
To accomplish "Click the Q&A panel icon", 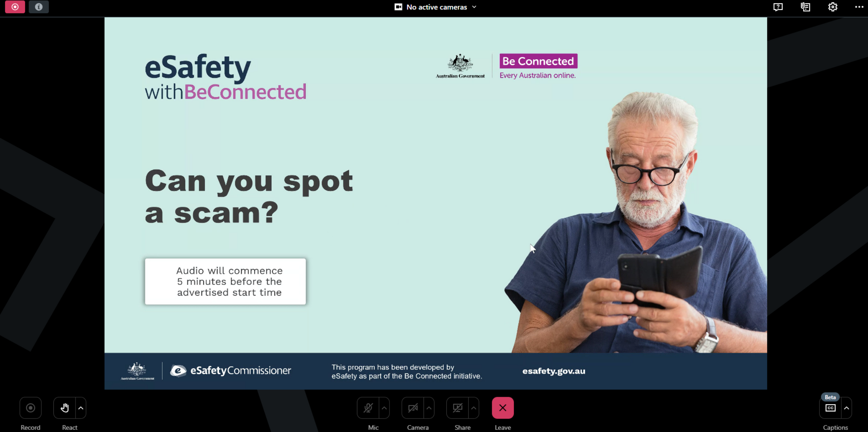I will click(778, 7).
